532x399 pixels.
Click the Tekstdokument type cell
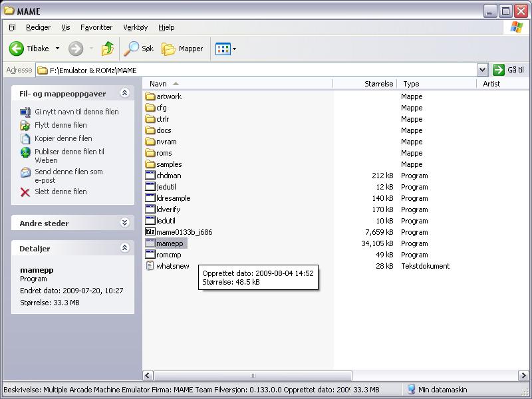coord(426,266)
